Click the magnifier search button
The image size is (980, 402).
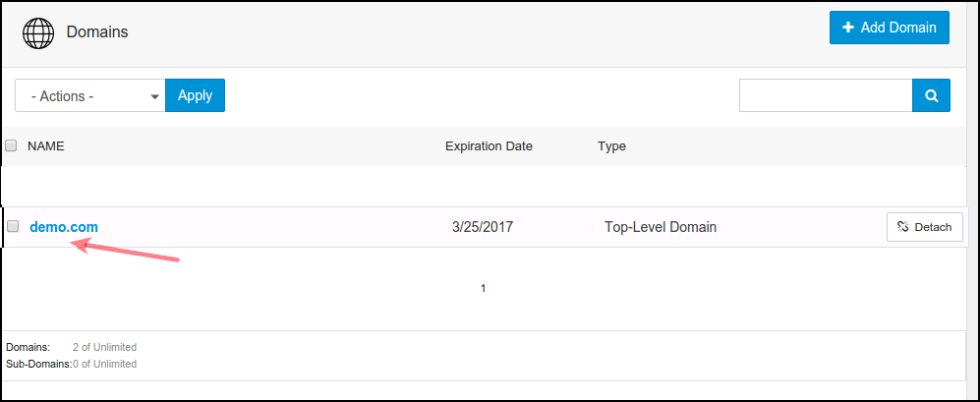[x=931, y=96]
